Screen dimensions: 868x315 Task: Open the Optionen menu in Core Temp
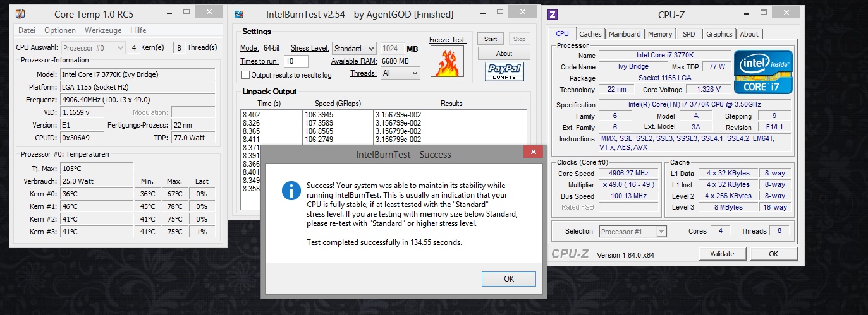coord(60,30)
